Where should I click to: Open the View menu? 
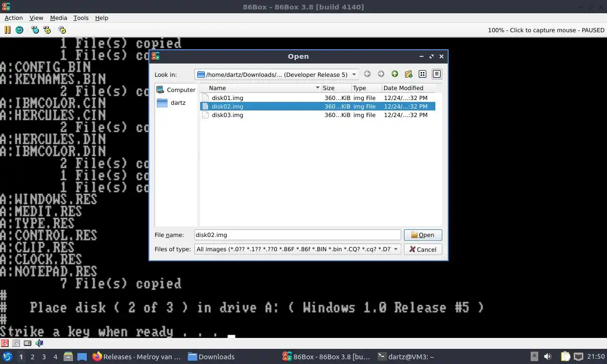(37, 18)
